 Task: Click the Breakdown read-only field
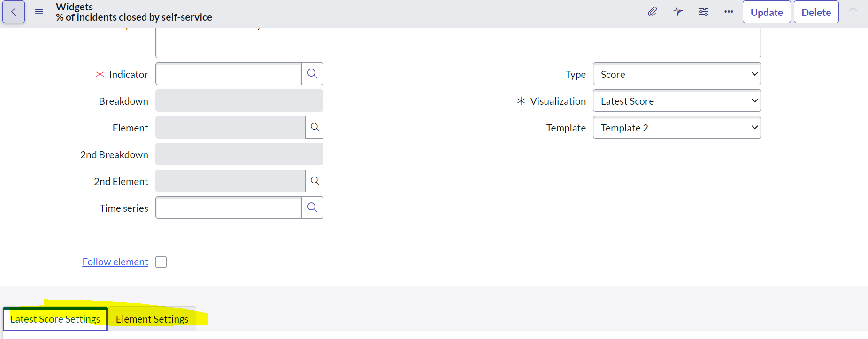(239, 100)
